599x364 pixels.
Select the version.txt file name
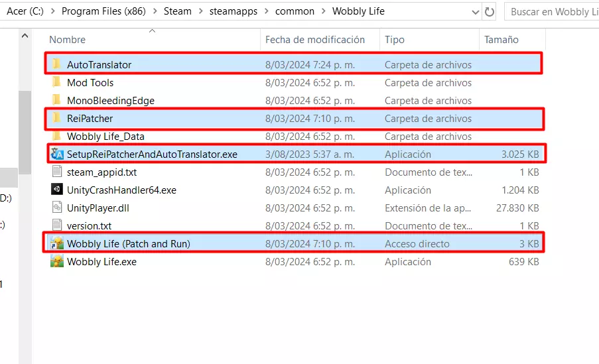(x=89, y=225)
